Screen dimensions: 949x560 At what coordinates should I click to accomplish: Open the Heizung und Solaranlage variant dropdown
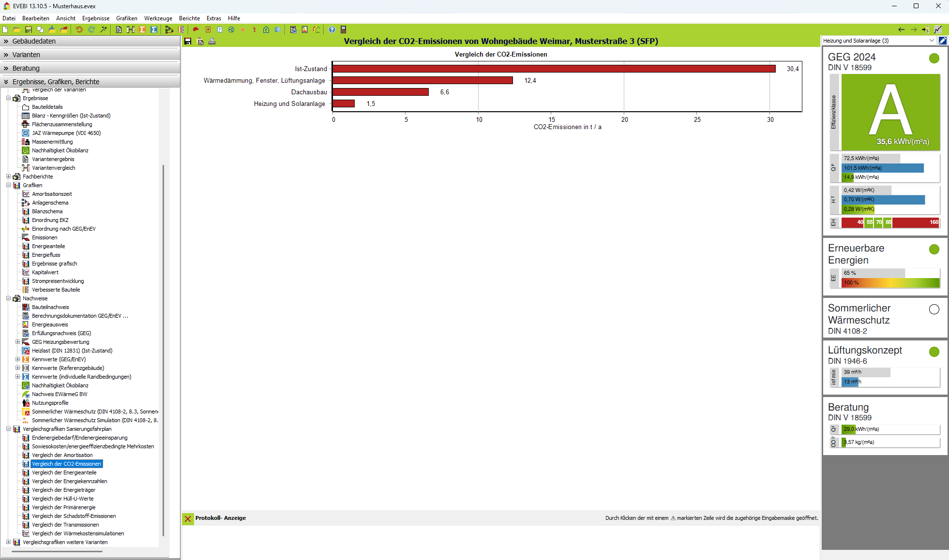point(932,41)
